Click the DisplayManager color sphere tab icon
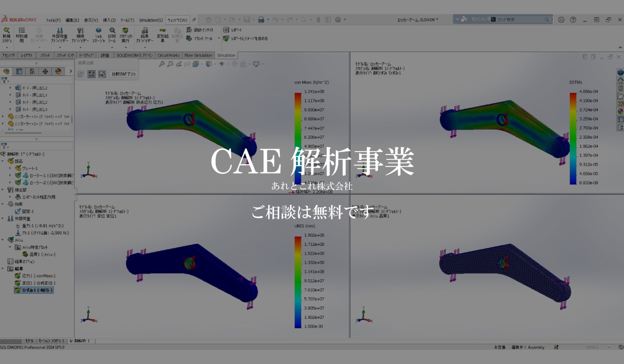Screen dimensions: 624x364 click(58, 71)
